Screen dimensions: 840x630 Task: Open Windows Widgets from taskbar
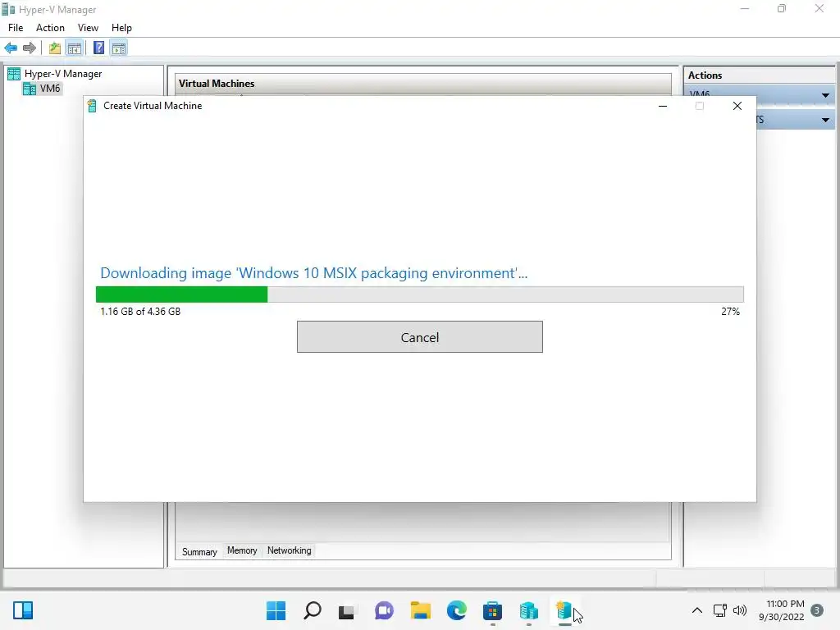23,610
